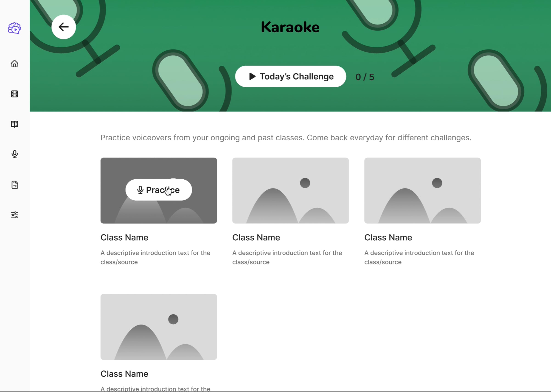Click the second class description text
Image resolution: width=551 pixels, height=392 pixels.
[287, 257]
